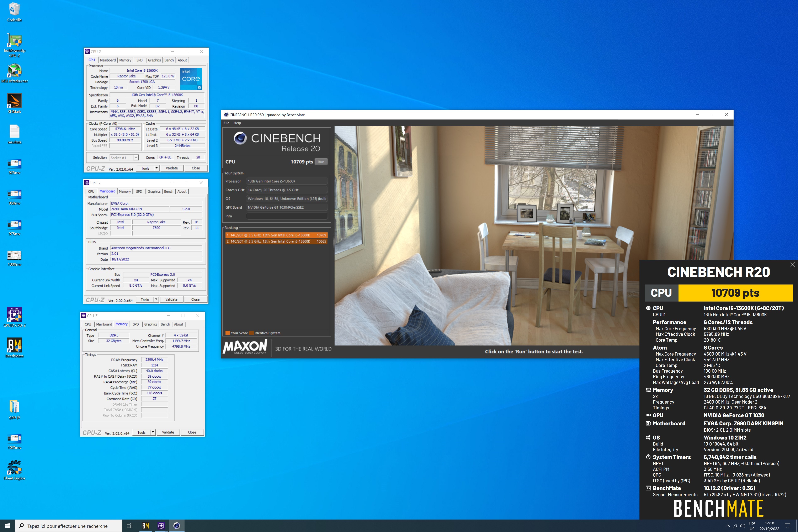Click Close in the CPU-Z CPU window

click(196, 168)
